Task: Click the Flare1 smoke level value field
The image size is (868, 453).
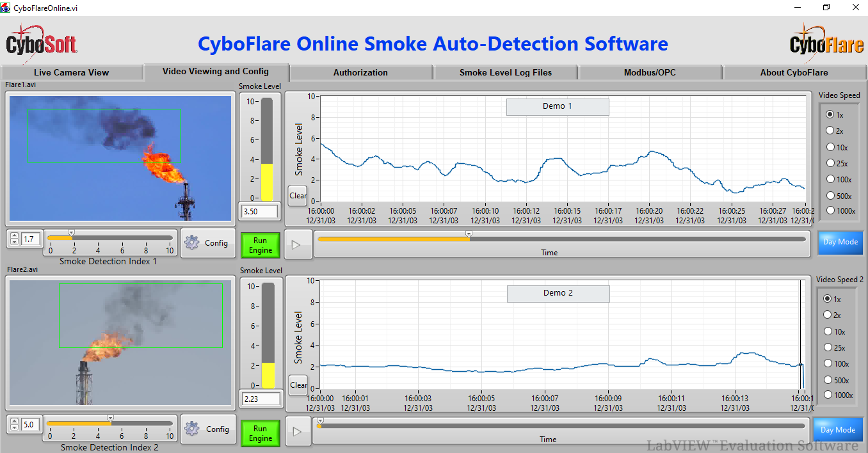Action: point(259,211)
